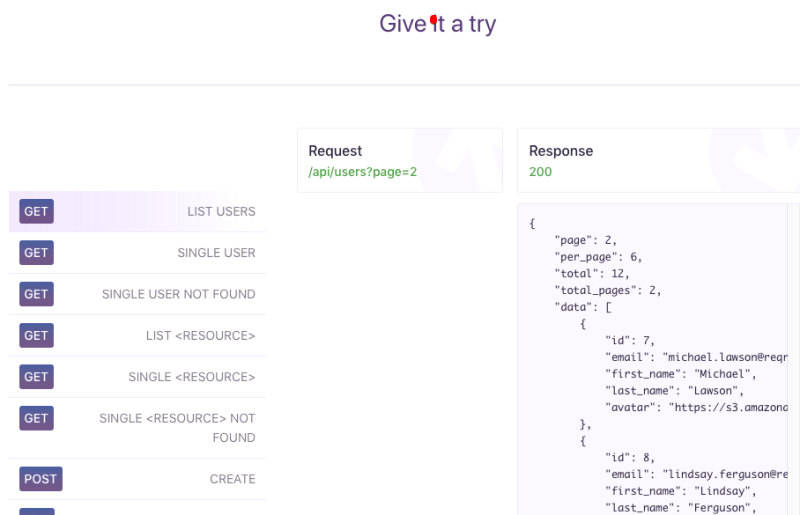Click the "total_pages": 2 line
Viewport: 800px width, 515px height.
click(608, 290)
